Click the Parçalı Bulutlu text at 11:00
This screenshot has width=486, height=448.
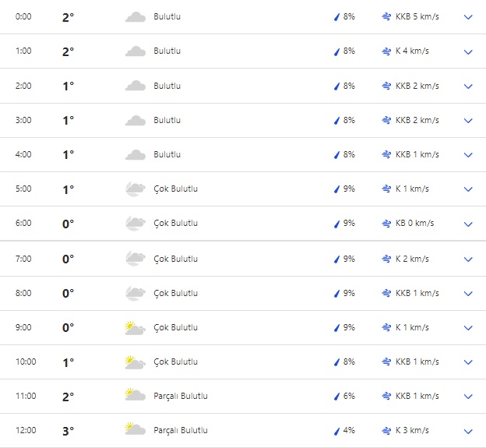point(181,396)
